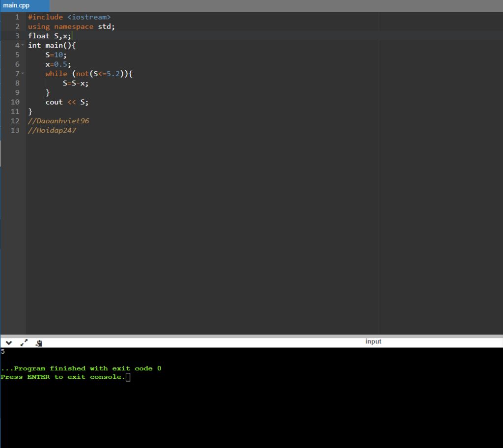Fold the while loop at line 7

pyautogui.click(x=23, y=74)
